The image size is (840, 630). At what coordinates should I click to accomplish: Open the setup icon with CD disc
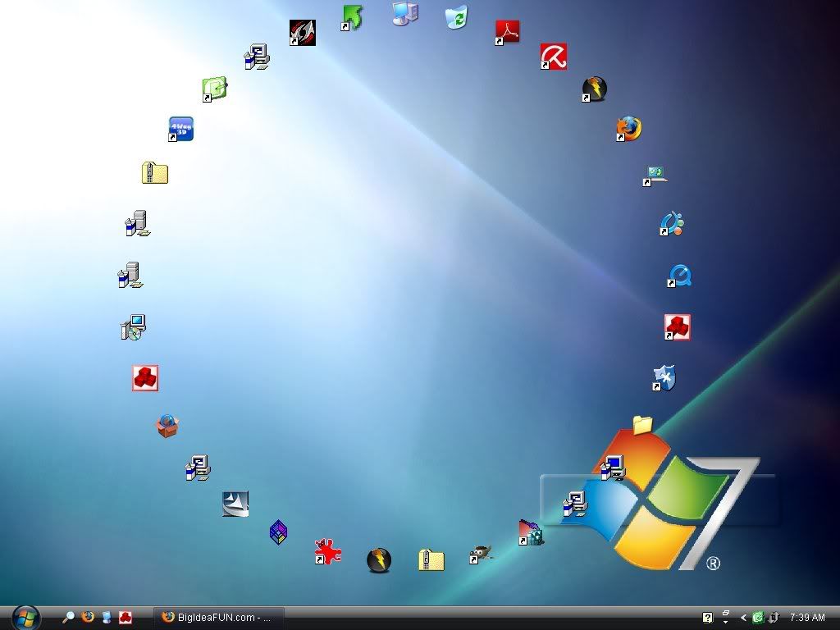pyautogui.click(x=134, y=327)
